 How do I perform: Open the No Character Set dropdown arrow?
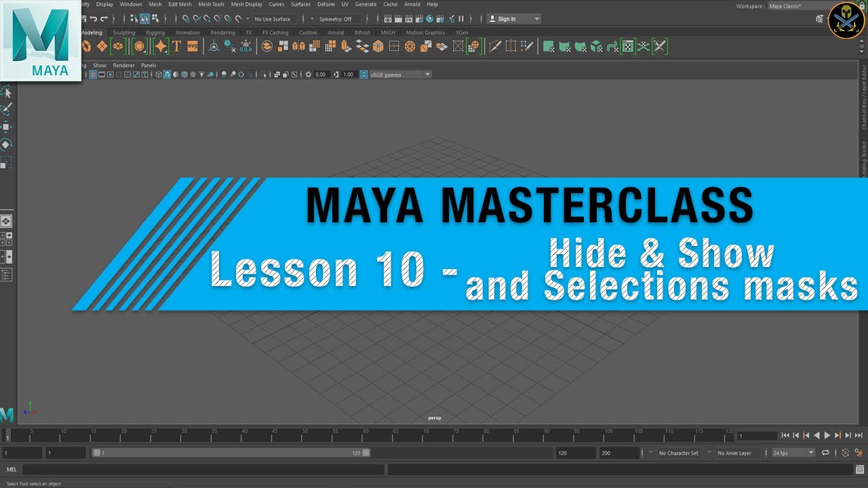[651, 453]
